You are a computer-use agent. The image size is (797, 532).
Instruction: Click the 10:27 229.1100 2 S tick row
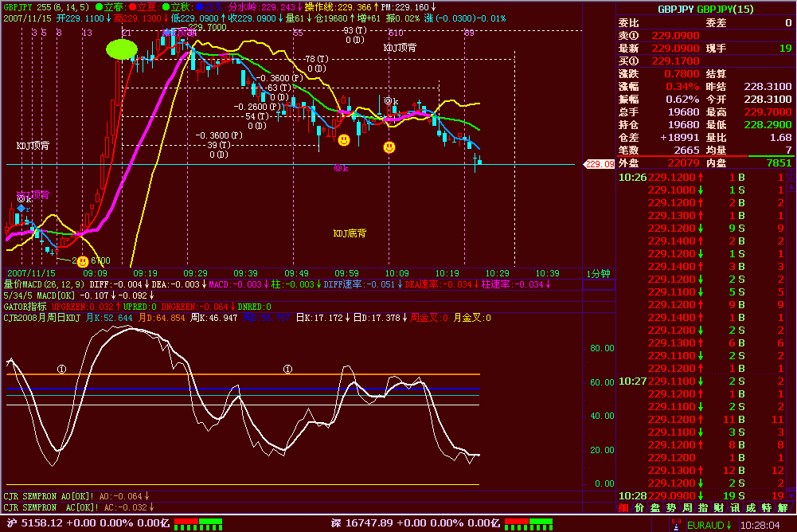(x=701, y=381)
